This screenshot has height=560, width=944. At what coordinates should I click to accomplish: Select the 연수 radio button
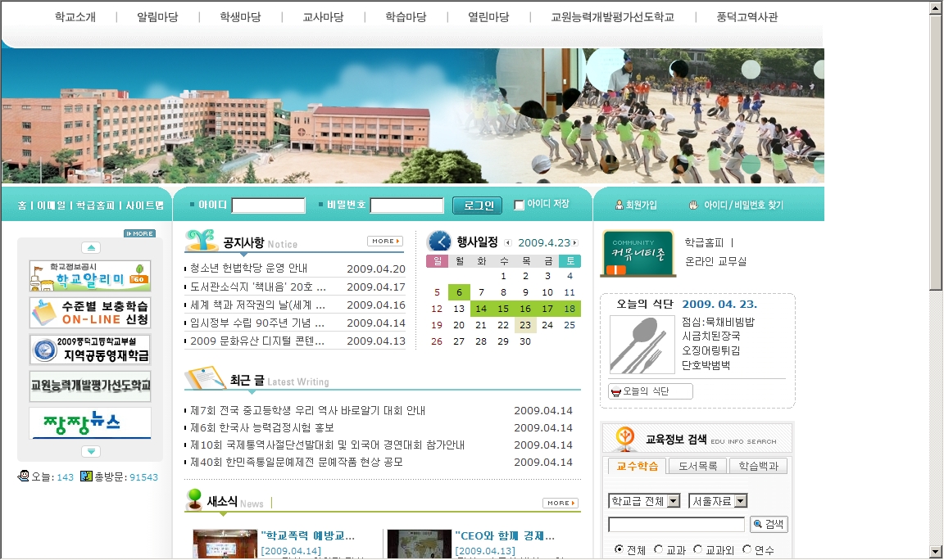(747, 550)
